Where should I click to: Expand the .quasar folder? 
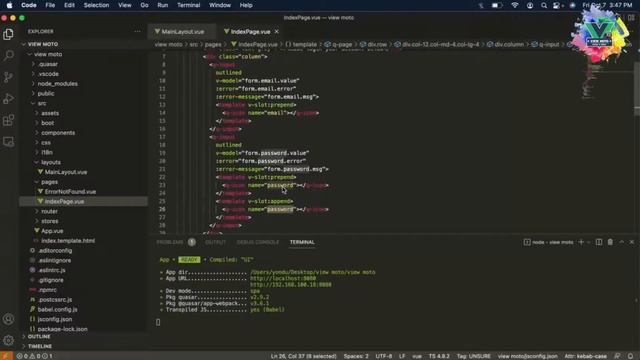click(47, 64)
